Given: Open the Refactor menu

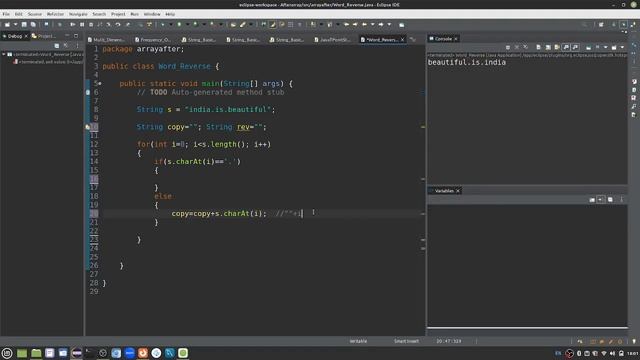Looking at the screenshot, I should pos(55,14).
